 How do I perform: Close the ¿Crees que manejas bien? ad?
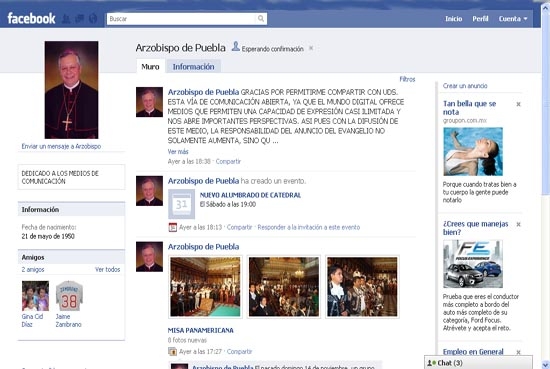518,224
